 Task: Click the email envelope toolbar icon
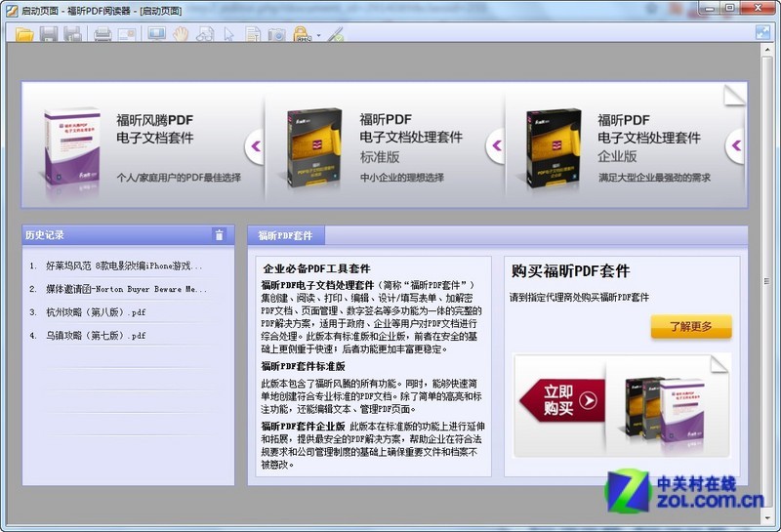[128, 34]
